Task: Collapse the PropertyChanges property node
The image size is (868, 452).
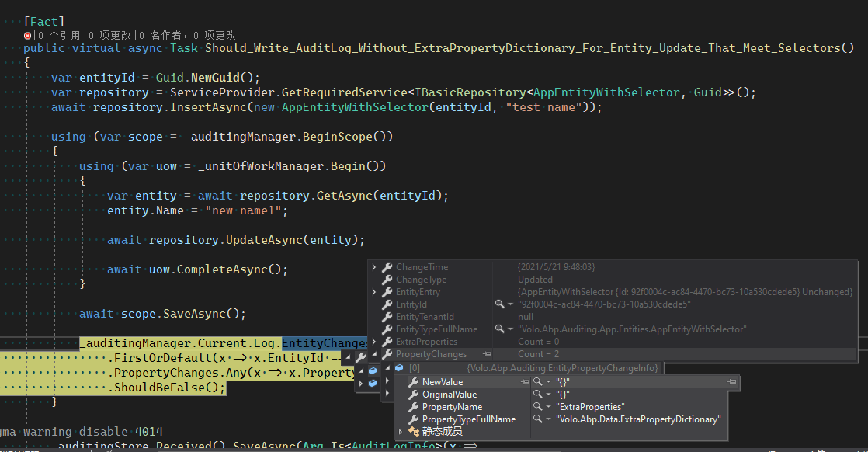Action: [x=375, y=354]
